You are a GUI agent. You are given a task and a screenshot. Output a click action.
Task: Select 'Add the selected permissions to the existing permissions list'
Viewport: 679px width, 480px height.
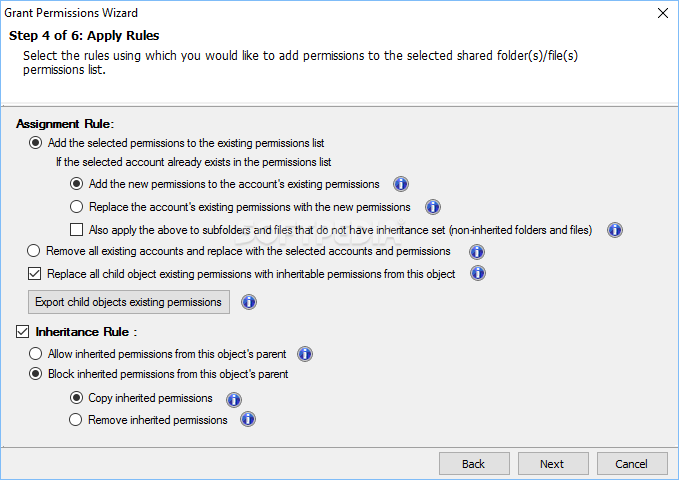pos(36,143)
